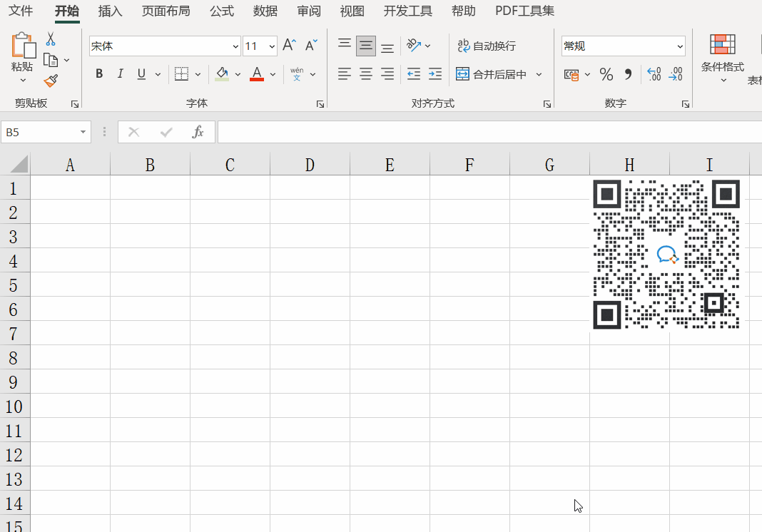Click the B5 name box
Image resolution: width=762 pixels, height=532 pixels.
tap(46, 132)
